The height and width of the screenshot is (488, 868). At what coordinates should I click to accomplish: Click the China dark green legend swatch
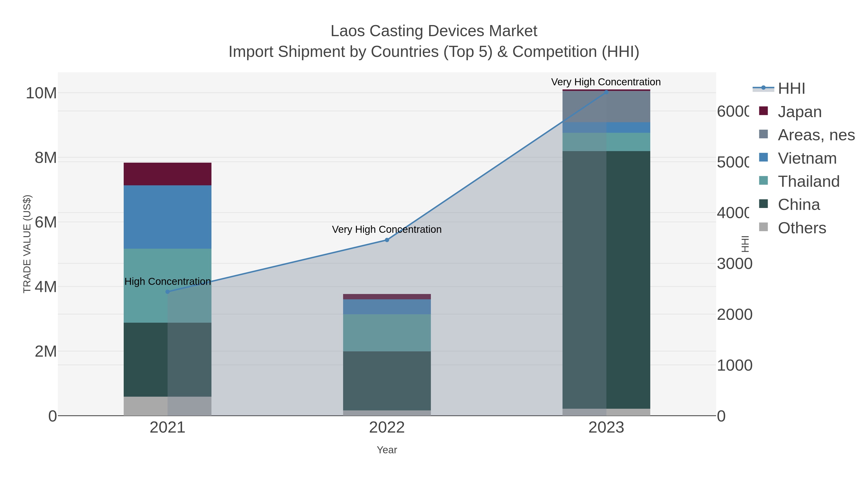764,204
